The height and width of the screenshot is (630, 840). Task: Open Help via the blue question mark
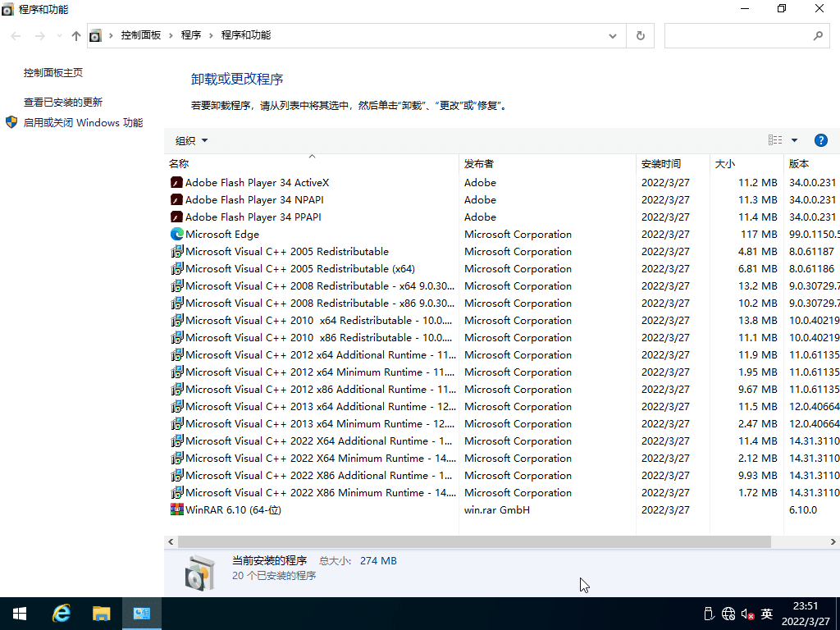pos(821,139)
